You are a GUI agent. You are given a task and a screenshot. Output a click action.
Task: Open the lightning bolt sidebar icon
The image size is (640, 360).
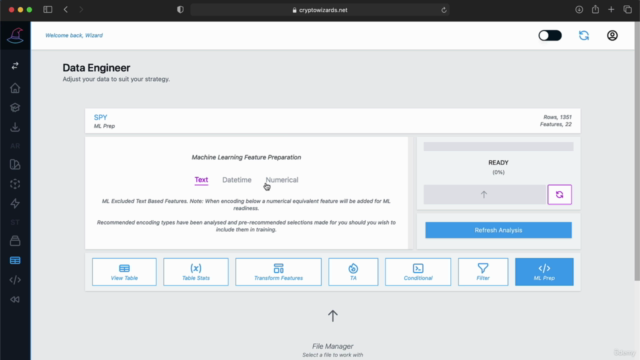pos(15,203)
